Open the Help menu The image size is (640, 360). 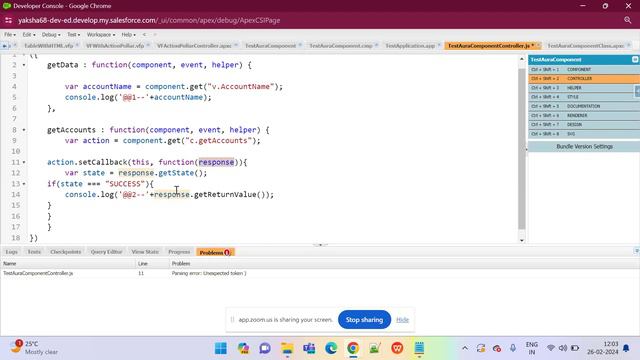pyautogui.click(x=128, y=35)
